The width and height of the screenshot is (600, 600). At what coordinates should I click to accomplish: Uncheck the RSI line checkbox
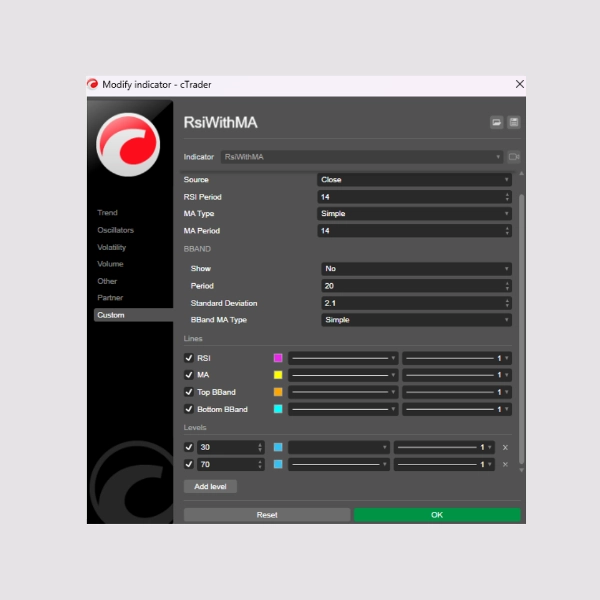click(189, 358)
